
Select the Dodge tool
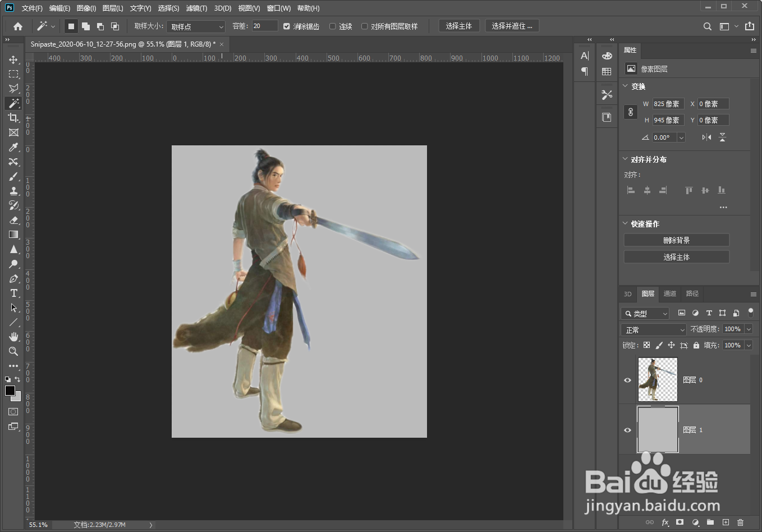(13, 264)
